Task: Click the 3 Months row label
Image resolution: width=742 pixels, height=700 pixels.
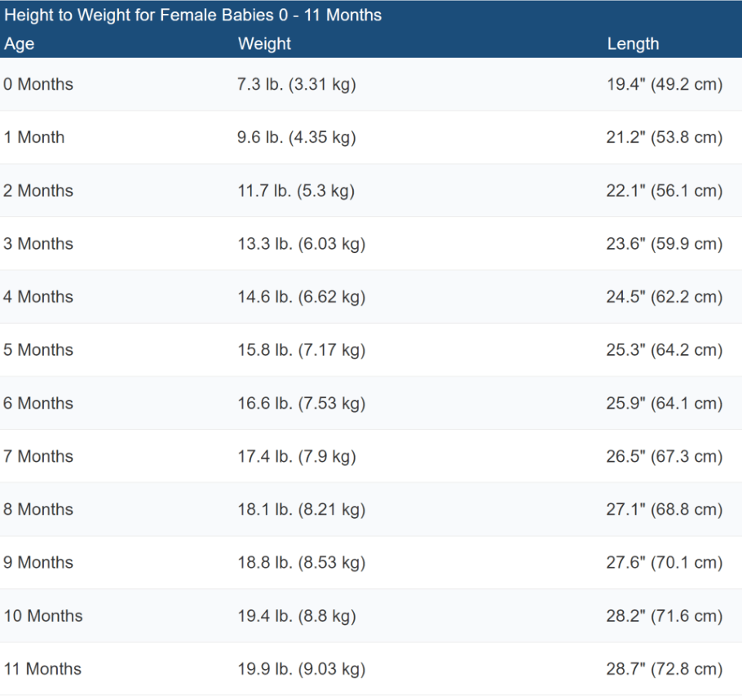Action: (x=38, y=243)
